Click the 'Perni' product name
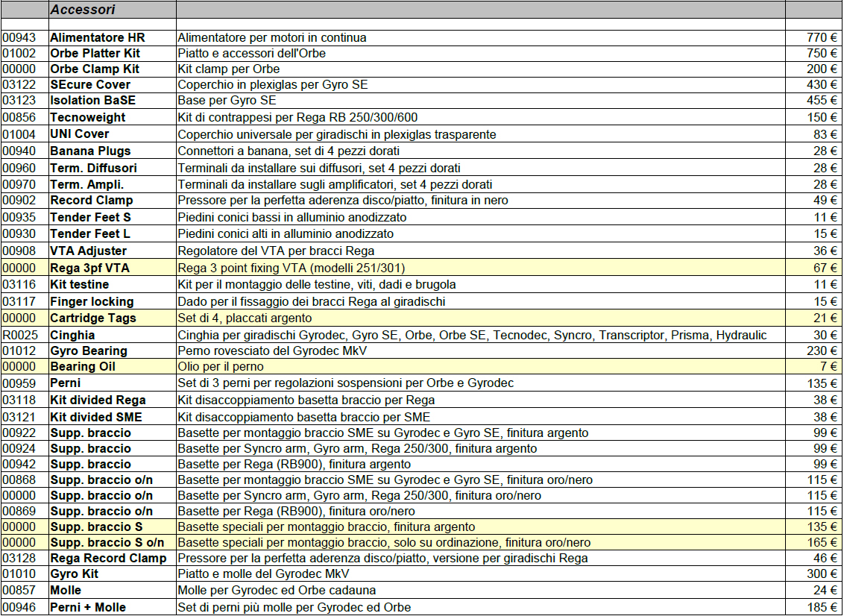Image resolution: width=844 pixels, height=616 pixels. coord(65,383)
